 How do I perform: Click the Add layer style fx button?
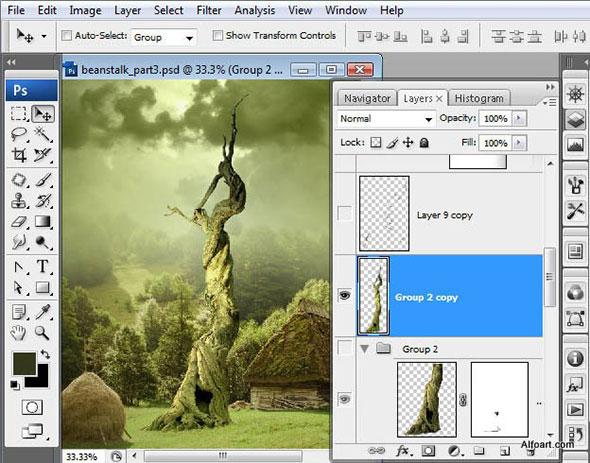[x=404, y=451]
